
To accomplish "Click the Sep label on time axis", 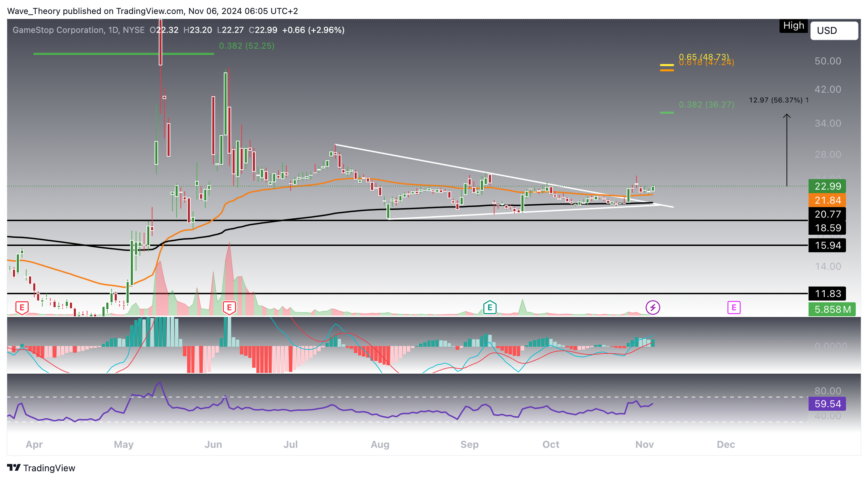I will (469, 445).
